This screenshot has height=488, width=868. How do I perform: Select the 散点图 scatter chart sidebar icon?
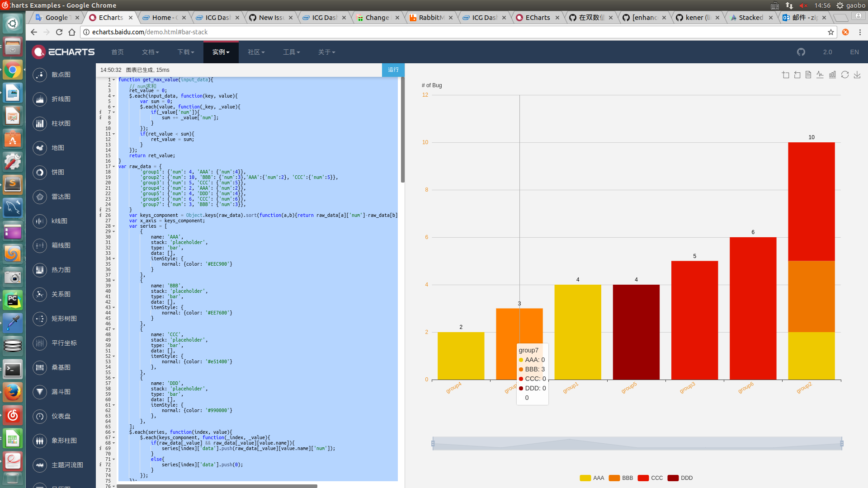point(40,75)
